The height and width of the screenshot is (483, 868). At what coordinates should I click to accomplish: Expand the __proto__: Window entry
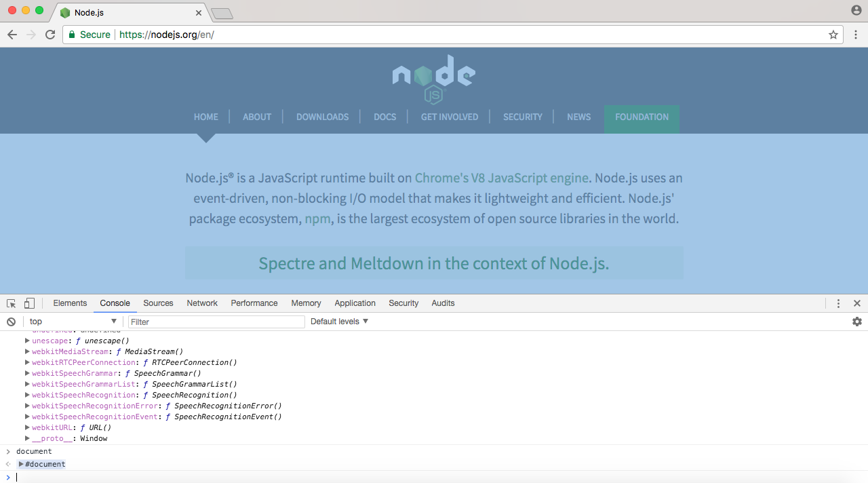(x=28, y=438)
